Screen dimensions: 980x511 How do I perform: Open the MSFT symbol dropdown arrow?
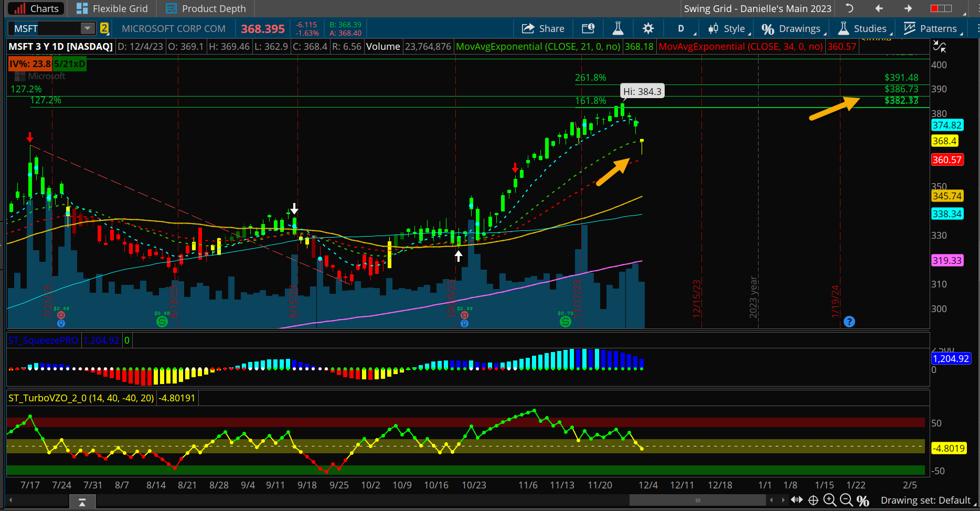click(x=87, y=28)
